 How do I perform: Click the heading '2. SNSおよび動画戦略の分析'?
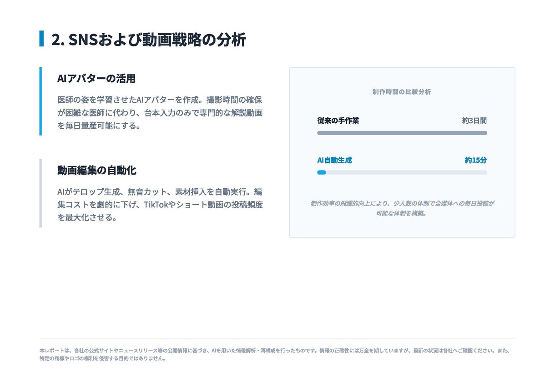pyautogui.click(x=148, y=40)
